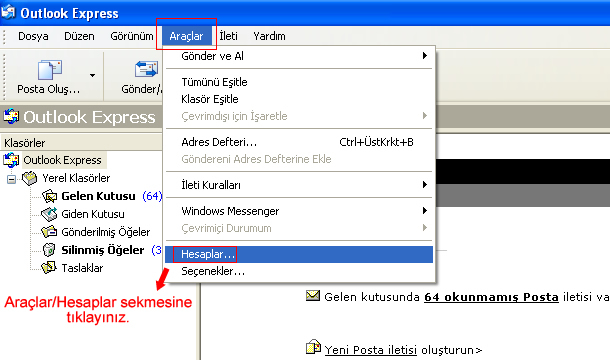
Task: Open Taslaklar folder
Action: (x=82, y=268)
